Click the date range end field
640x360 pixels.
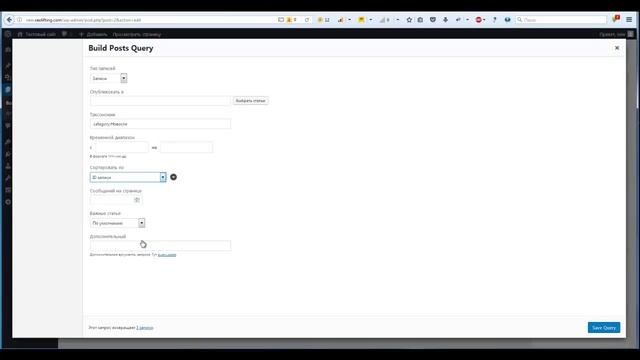(x=186, y=147)
